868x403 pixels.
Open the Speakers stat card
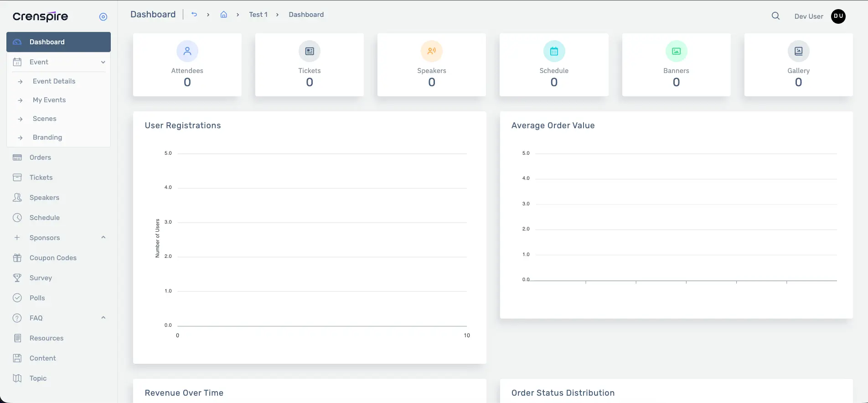click(432, 65)
